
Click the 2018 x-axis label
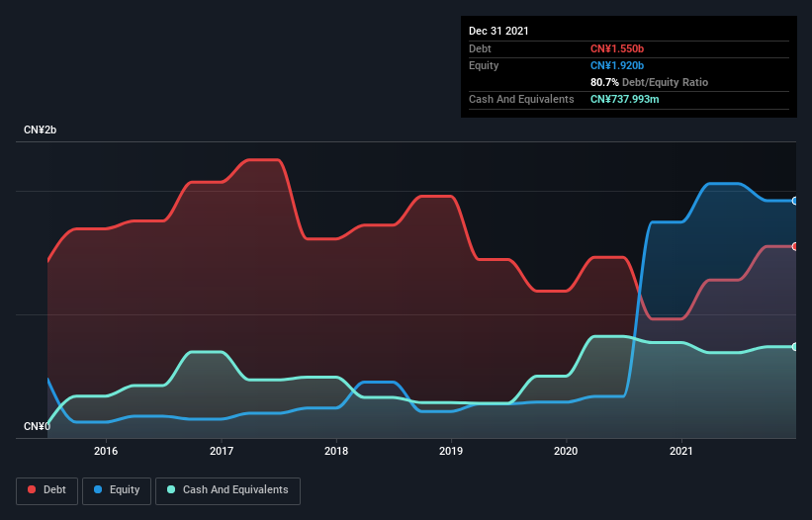tap(336, 451)
